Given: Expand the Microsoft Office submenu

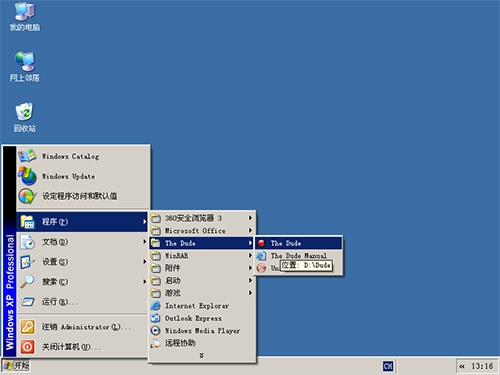Looking at the screenshot, I should coord(202,231).
